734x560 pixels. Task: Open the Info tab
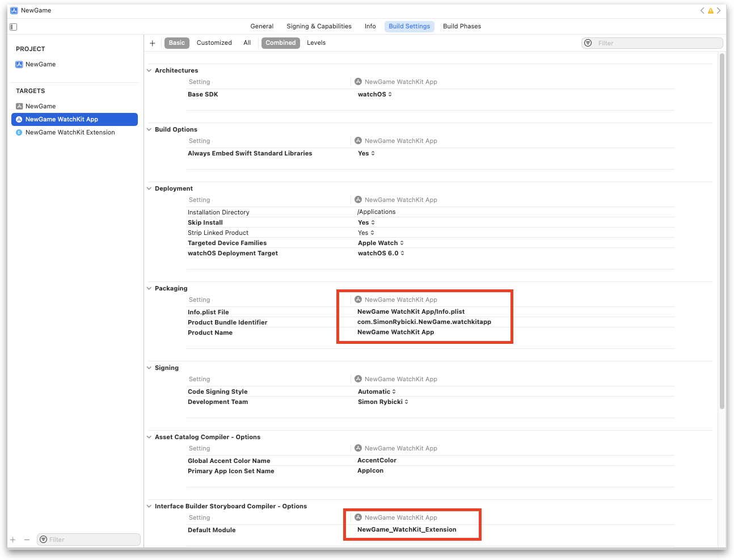point(370,27)
